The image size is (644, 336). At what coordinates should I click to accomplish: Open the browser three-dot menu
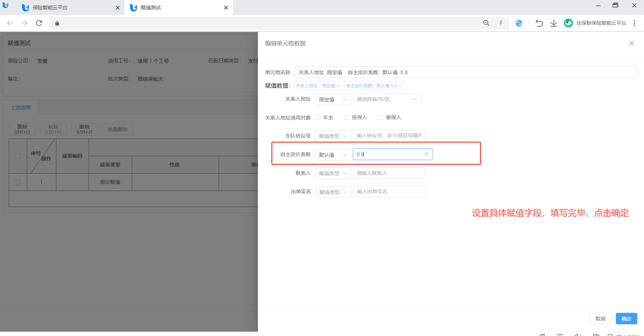tap(634, 23)
